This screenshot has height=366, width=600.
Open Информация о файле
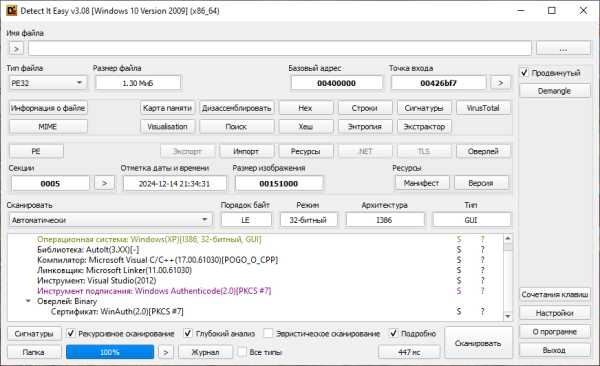click(x=48, y=108)
